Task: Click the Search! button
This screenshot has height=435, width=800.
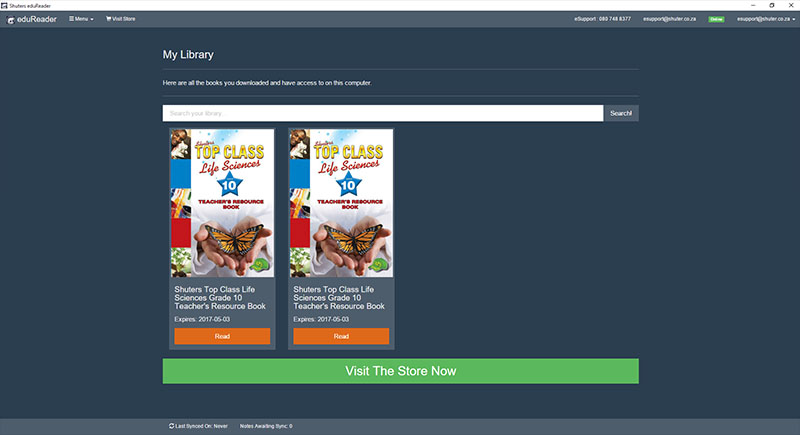Action: pyautogui.click(x=621, y=113)
